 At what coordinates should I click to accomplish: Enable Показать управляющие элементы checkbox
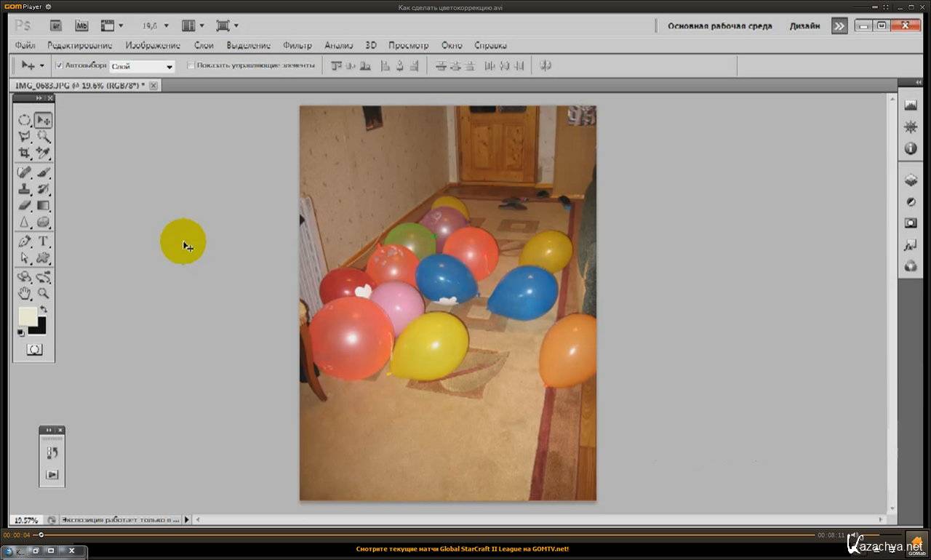(191, 65)
